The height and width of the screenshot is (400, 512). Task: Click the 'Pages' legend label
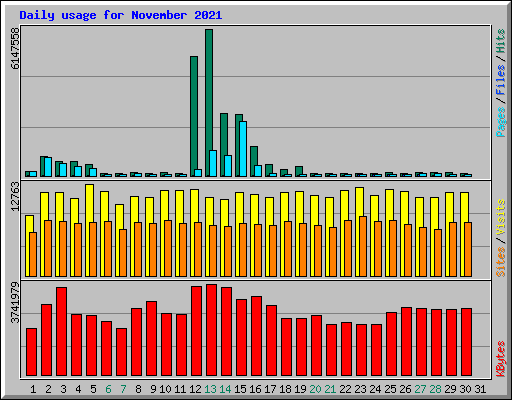[x=500, y=122]
